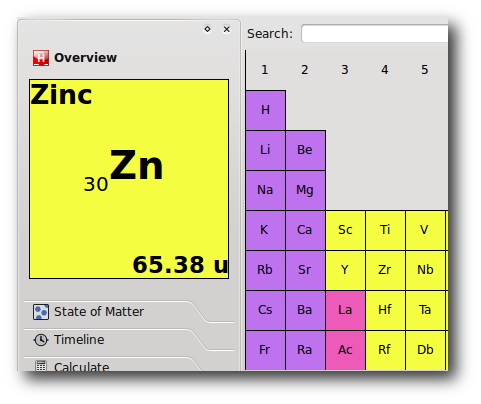Viewport: 481px width, 404px height.
Task: Select Actinium (Ac) element cell
Action: [x=345, y=350]
